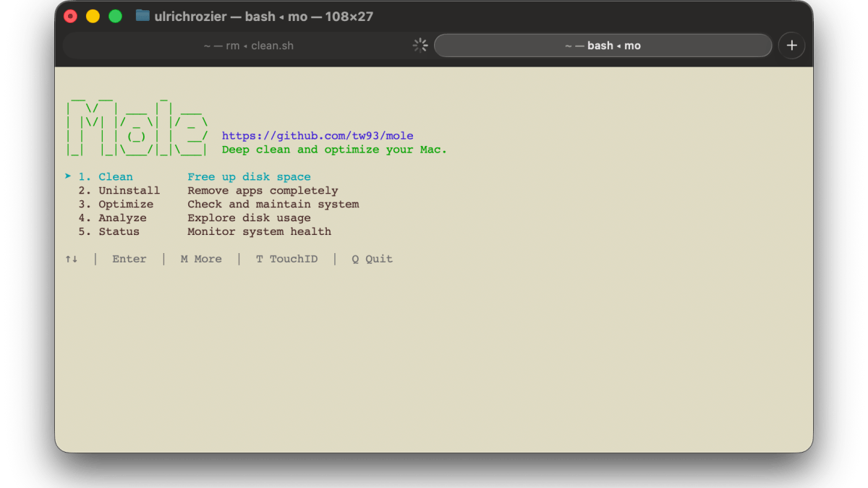Switch to the rm clean.sh tab

point(248,46)
